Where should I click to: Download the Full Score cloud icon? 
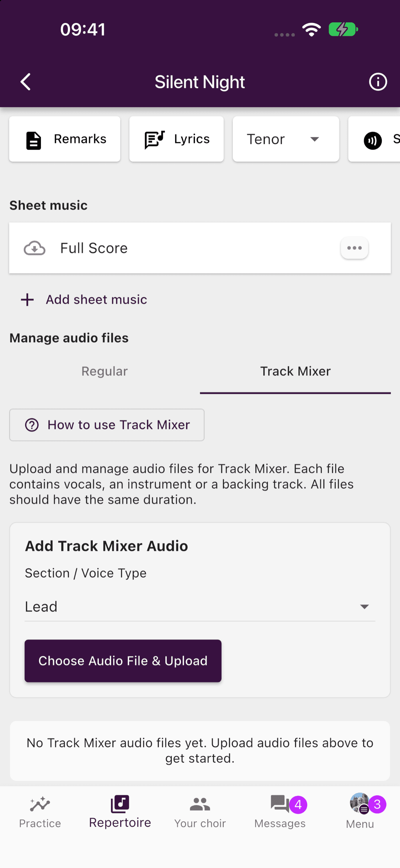coord(34,248)
